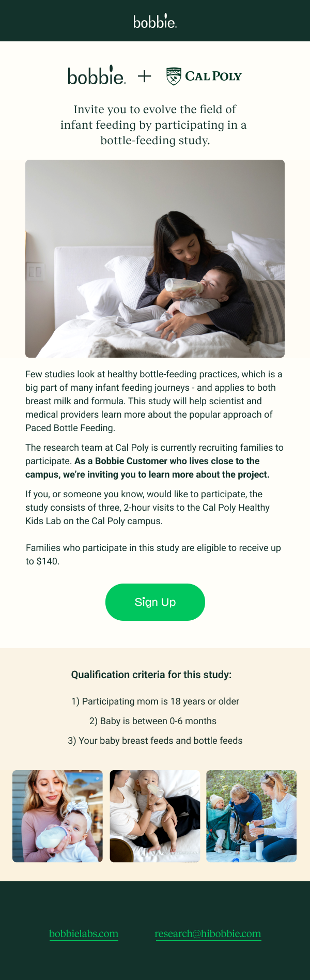Select the blonde woman feeding baby photo
This screenshot has height=980, width=310.
point(57,816)
